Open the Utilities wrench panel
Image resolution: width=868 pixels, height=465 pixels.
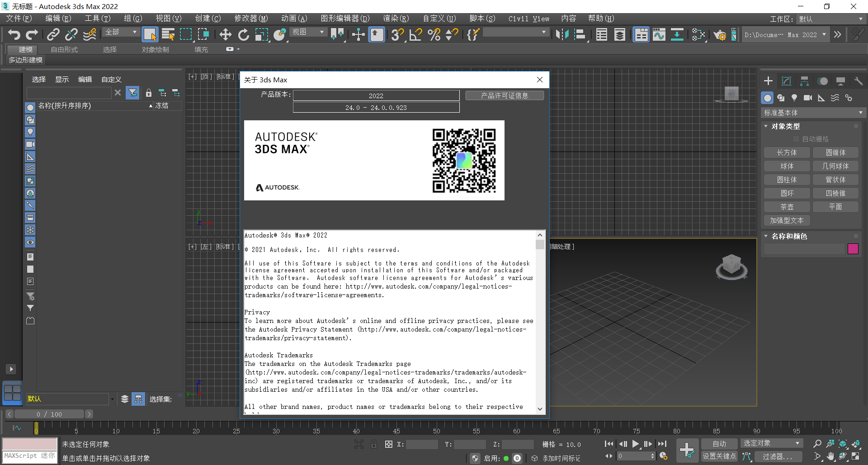pos(858,81)
